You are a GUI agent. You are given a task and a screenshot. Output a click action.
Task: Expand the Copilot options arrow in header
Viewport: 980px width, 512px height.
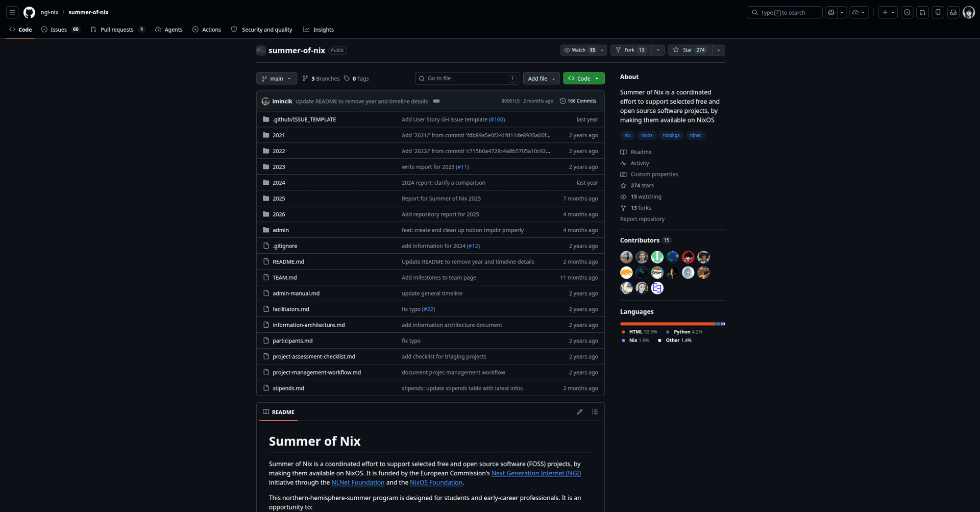pos(842,12)
